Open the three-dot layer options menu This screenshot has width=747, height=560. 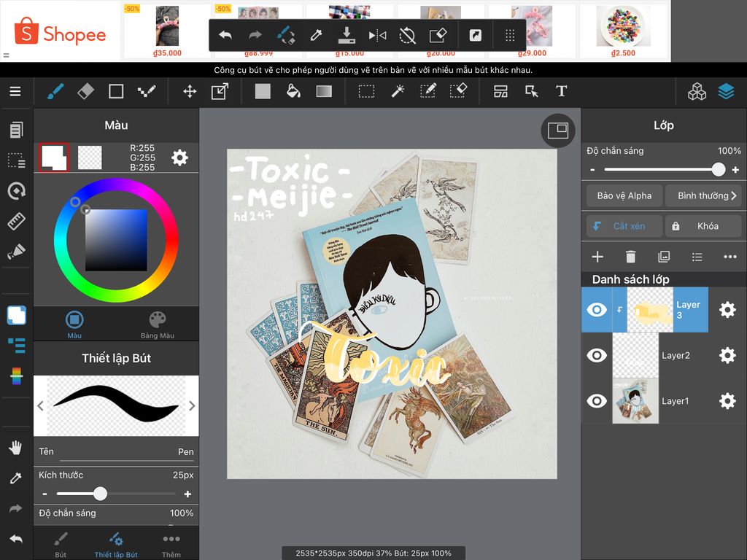tap(729, 257)
